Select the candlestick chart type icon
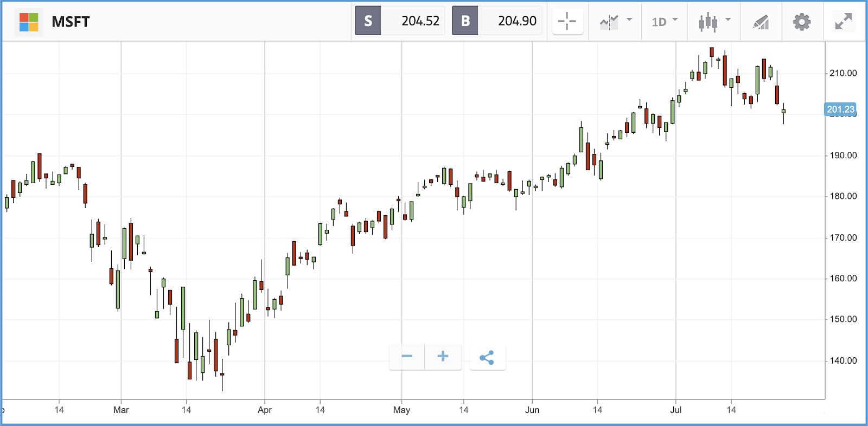The image size is (868, 426). (x=708, y=22)
